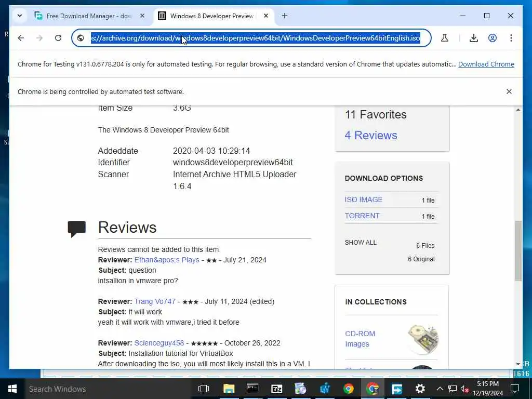Open the disc installer taskbar icon

point(301,389)
